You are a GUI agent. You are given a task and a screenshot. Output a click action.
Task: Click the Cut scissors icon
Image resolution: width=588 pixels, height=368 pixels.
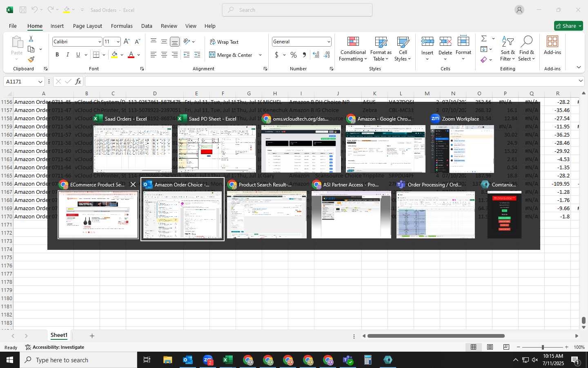(31, 38)
